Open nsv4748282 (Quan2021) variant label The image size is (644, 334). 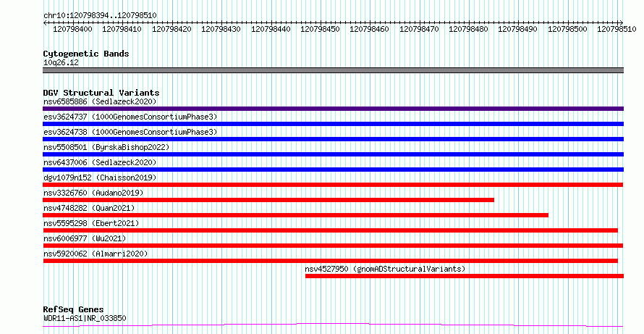tap(89, 208)
